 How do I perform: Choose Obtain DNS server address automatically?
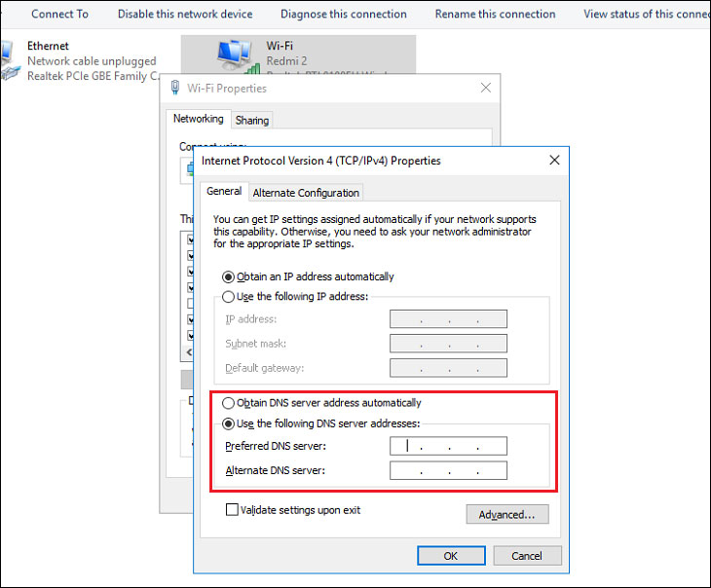click(229, 403)
